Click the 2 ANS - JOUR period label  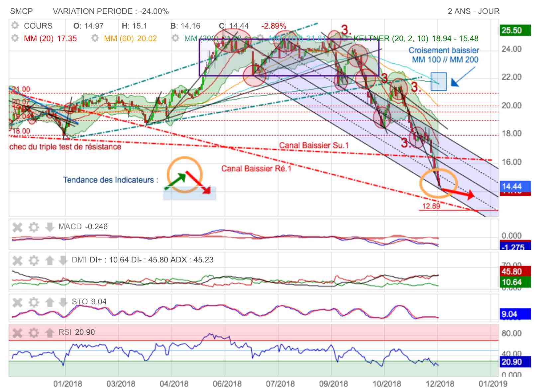pyautogui.click(x=474, y=11)
